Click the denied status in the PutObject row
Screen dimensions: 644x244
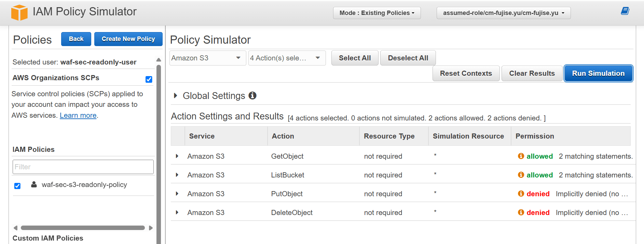point(538,194)
